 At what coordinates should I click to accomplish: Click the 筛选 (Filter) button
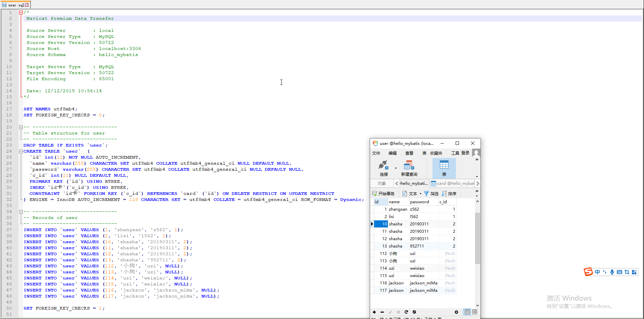click(x=431, y=194)
